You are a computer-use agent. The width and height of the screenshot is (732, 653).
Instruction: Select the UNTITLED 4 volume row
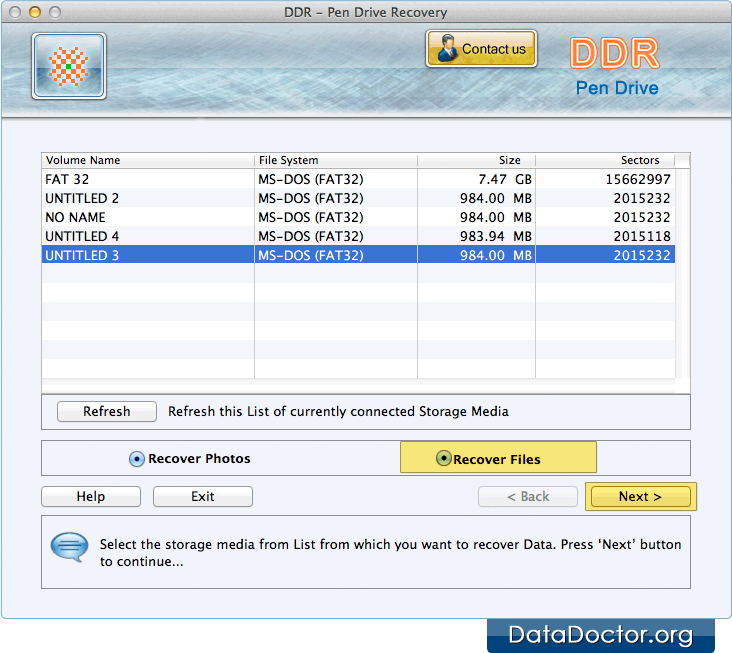point(358,236)
